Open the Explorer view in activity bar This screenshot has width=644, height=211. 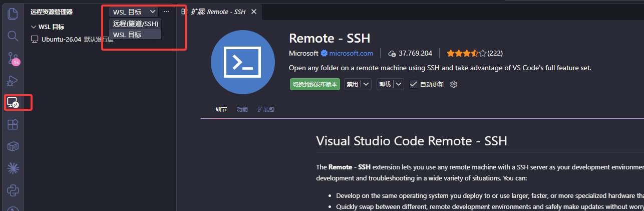pos(13,14)
